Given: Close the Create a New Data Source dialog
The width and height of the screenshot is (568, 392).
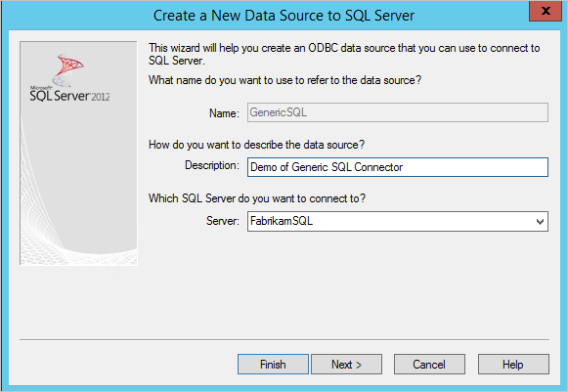Looking at the screenshot, I should pos(546,11).
